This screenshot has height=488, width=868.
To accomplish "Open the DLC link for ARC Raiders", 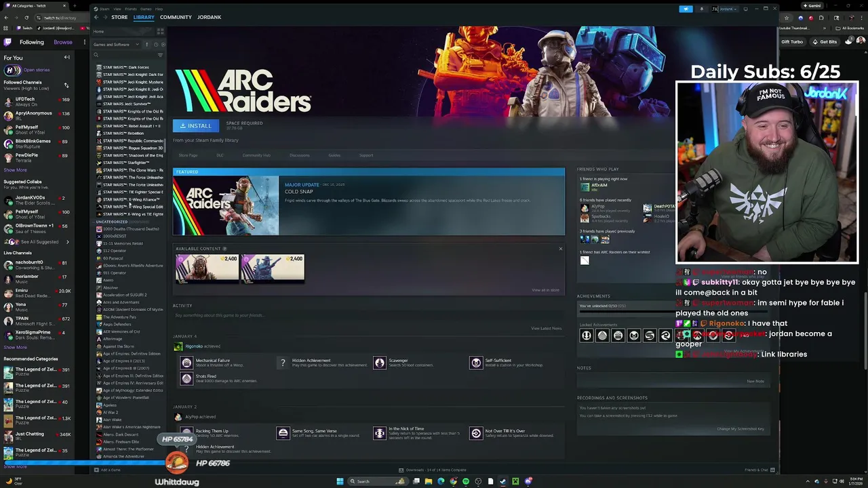I will [220, 155].
